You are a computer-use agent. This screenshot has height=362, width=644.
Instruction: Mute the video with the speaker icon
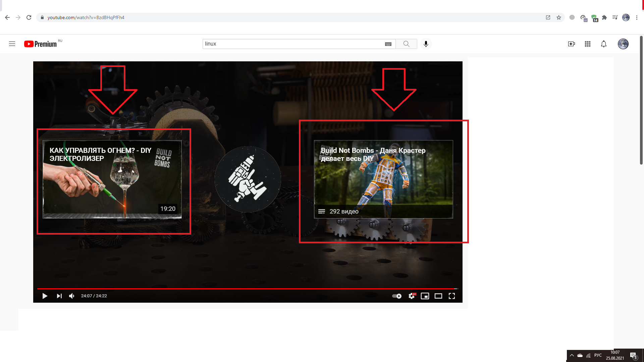(x=72, y=296)
